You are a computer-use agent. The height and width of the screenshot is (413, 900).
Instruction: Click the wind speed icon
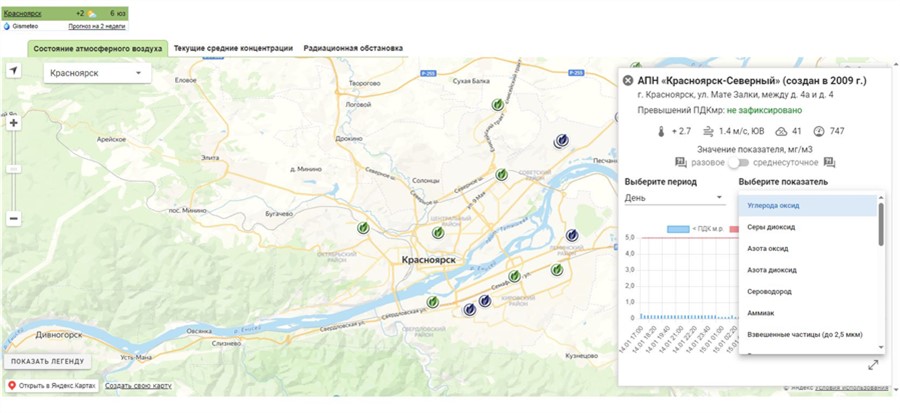708,131
